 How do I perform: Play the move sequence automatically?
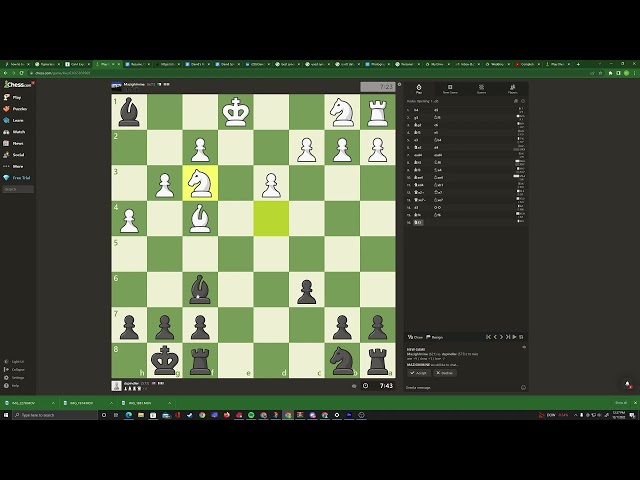[514, 337]
